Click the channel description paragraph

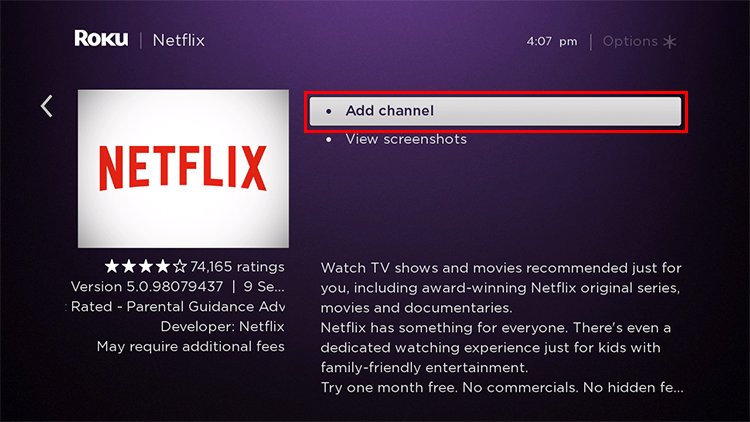(502, 327)
